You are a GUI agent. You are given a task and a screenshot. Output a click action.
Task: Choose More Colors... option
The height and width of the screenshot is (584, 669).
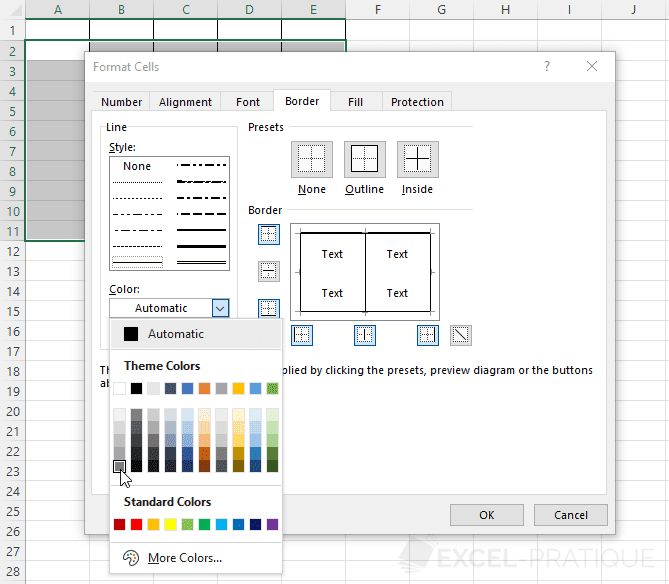point(196,558)
